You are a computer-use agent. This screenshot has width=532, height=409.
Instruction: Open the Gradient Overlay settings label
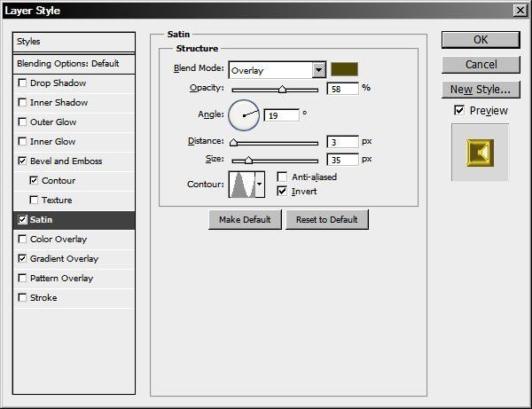click(x=64, y=259)
